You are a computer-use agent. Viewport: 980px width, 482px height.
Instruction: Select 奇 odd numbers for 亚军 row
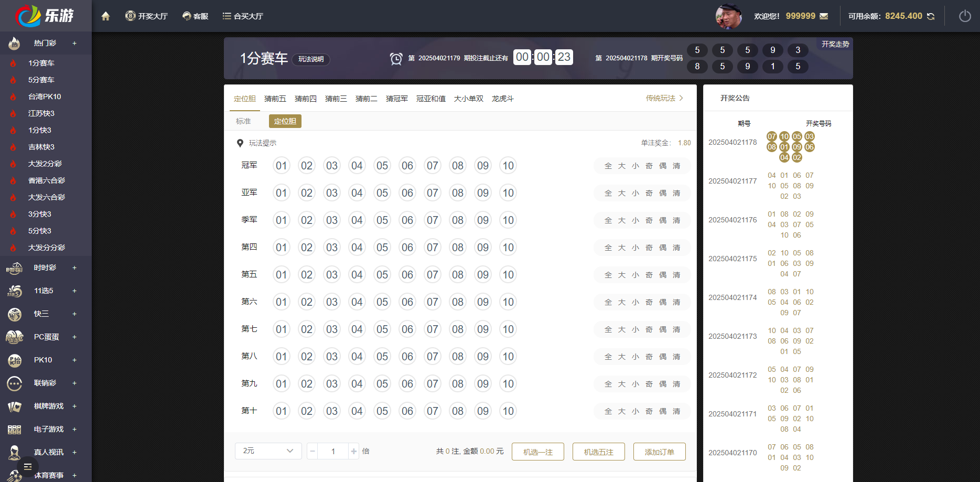tap(649, 192)
